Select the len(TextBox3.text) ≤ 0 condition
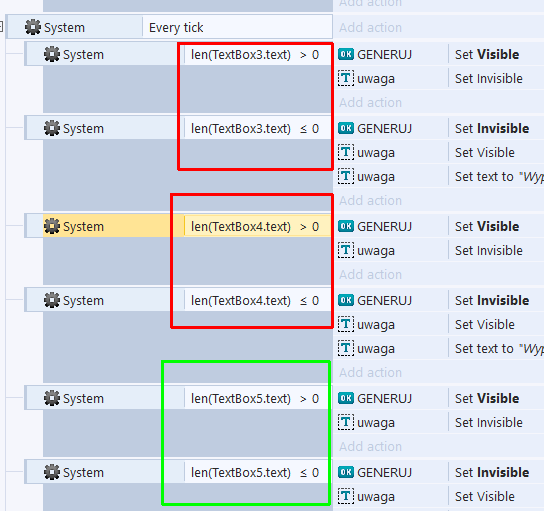 tap(257, 129)
